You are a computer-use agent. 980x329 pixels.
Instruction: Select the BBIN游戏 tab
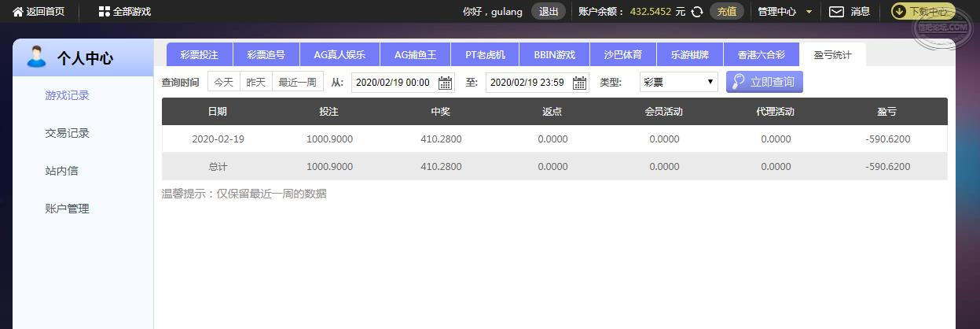[555, 55]
